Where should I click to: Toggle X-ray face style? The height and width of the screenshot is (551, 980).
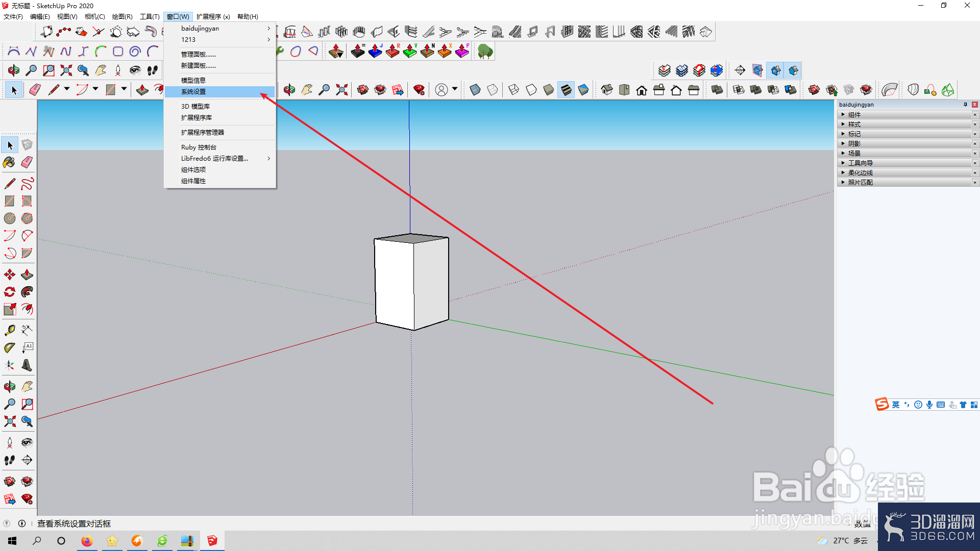click(x=475, y=90)
